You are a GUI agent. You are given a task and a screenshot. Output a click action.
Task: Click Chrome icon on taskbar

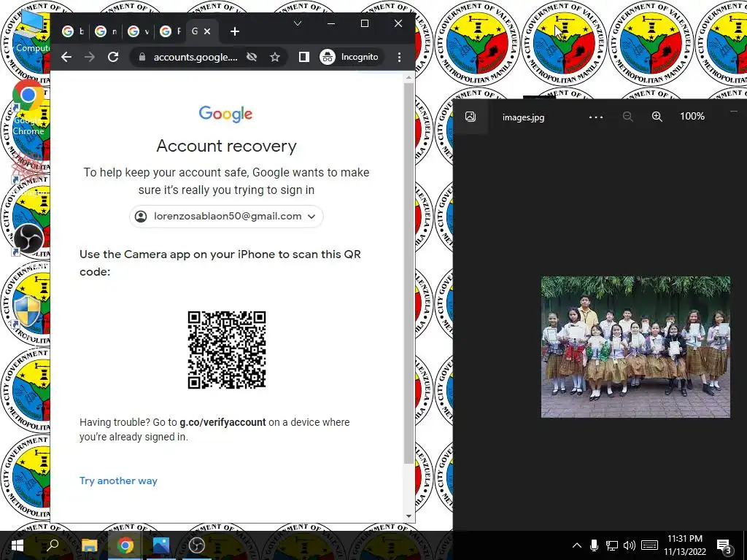125,545
